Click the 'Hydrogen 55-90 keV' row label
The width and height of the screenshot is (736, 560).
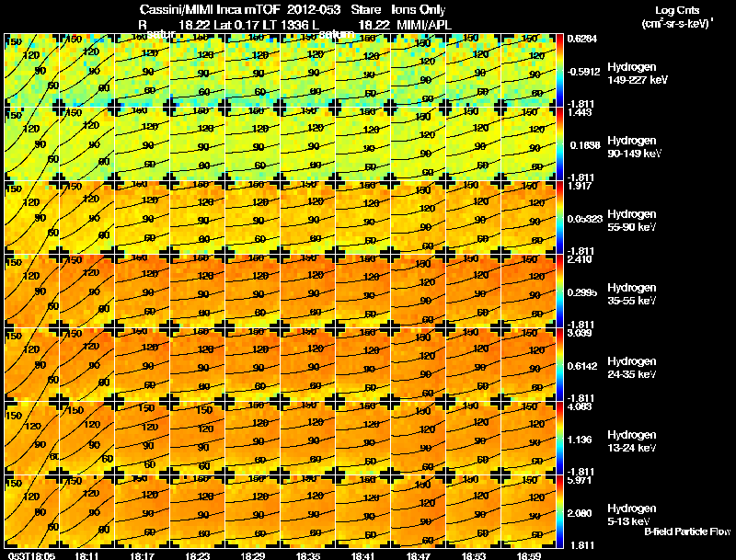[x=632, y=221]
